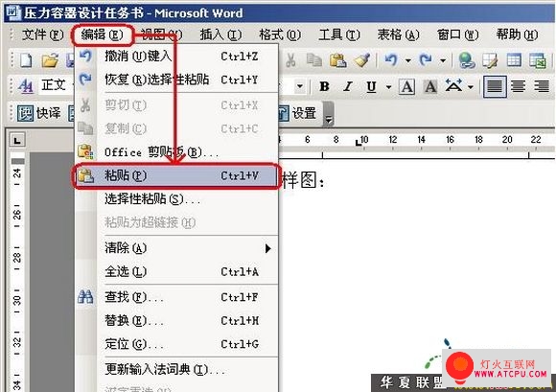Open the 编辑(E) menu
Screen dimensions: 556x392
(x=103, y=35)
